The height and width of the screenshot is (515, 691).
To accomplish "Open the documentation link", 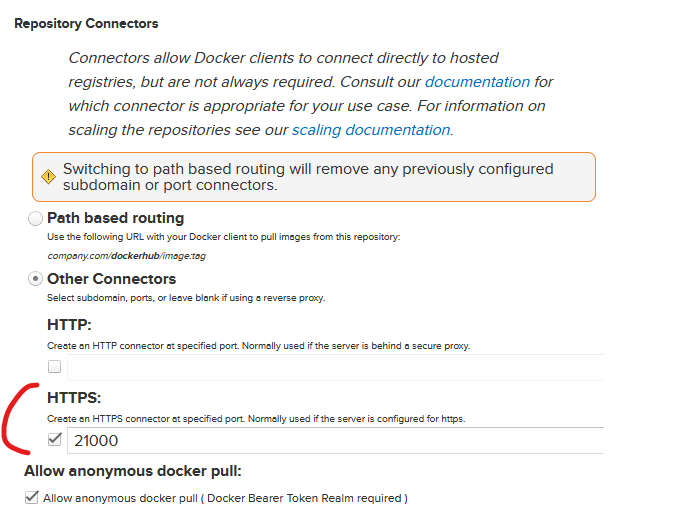I will point(477,82).
